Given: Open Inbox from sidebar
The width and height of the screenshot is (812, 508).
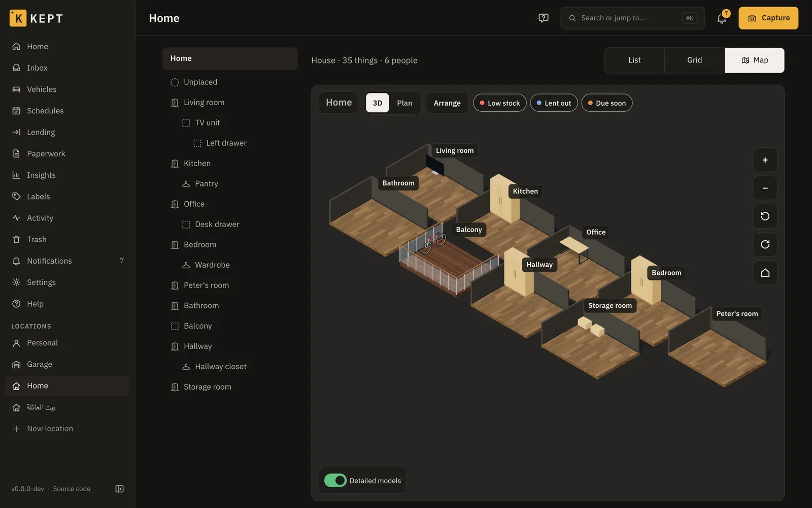Looking at the screenshot, I should point(67,68).
